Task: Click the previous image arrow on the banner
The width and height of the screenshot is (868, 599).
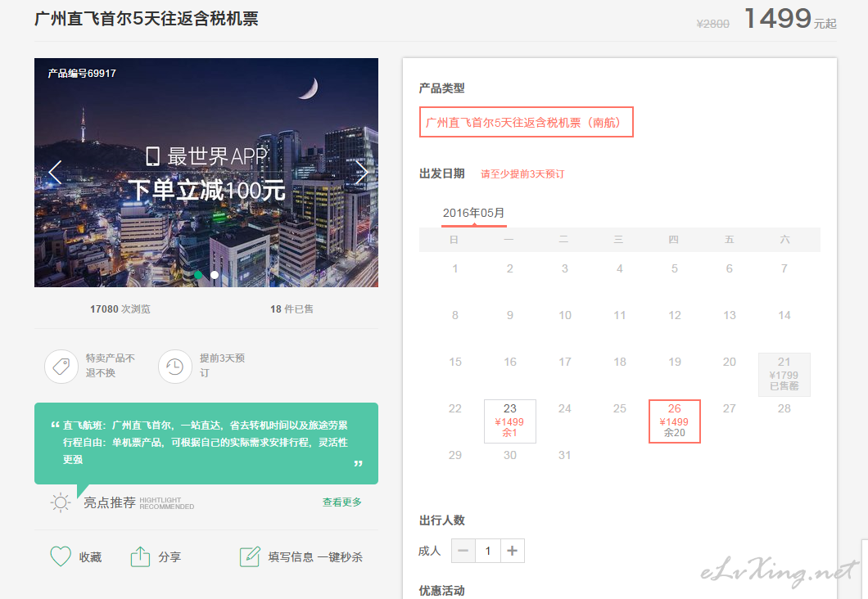Action: coord(55,173)
